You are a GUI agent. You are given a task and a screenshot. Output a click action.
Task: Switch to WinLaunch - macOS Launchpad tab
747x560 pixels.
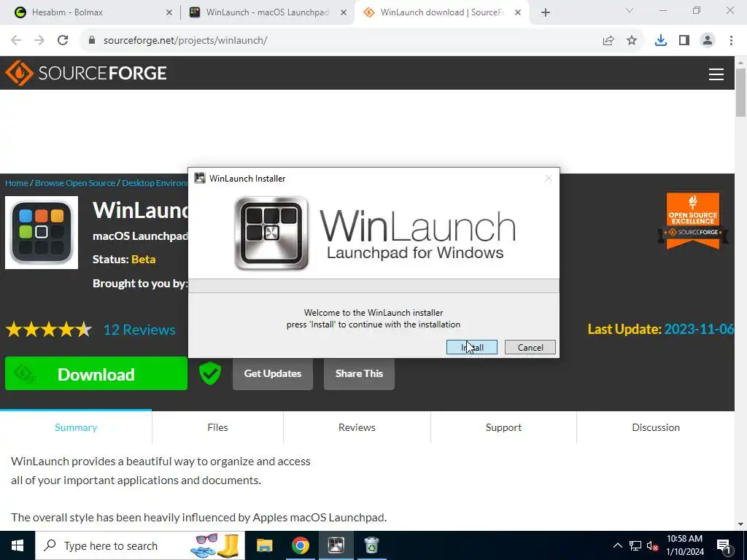(267, 12)
